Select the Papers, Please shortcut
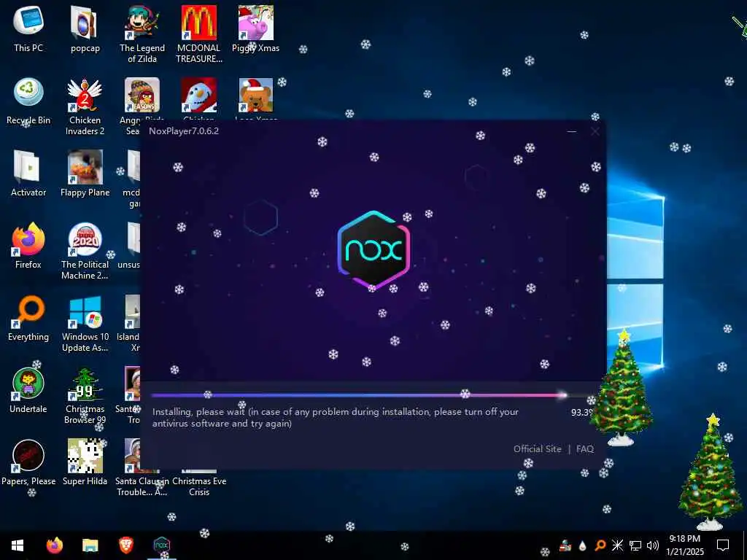 [x=28, y=462]
